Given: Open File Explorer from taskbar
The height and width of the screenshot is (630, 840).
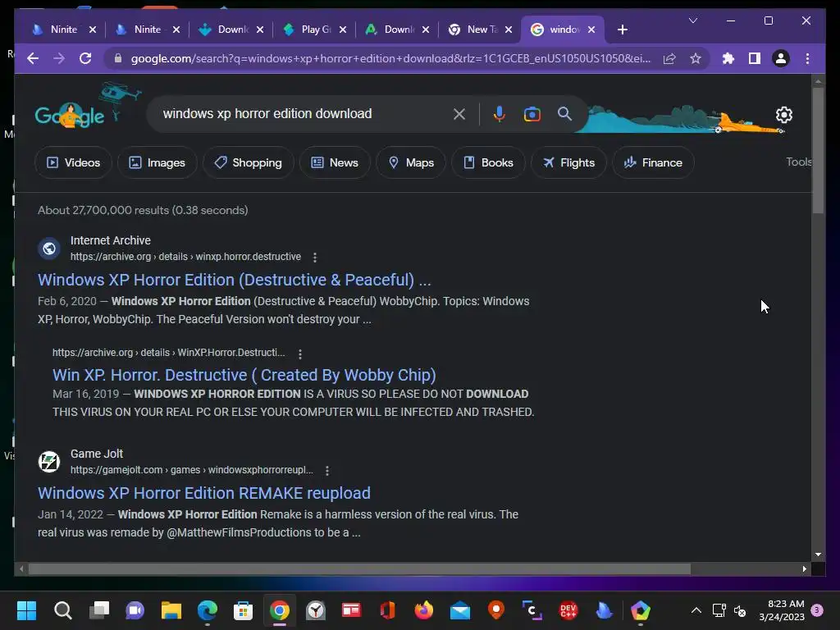Looking at the screenshot, I should (x=171, y=610).
